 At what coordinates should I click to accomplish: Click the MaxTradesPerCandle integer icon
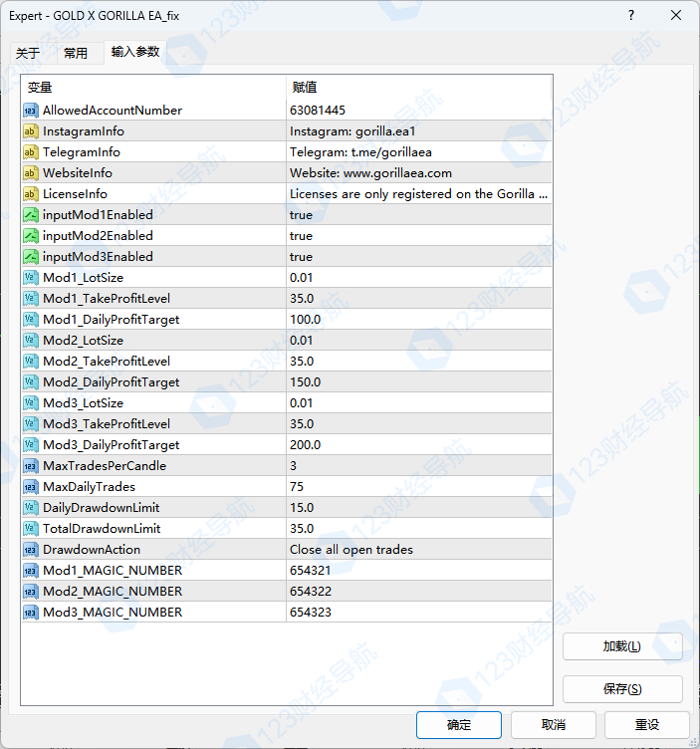coord(31,466)
